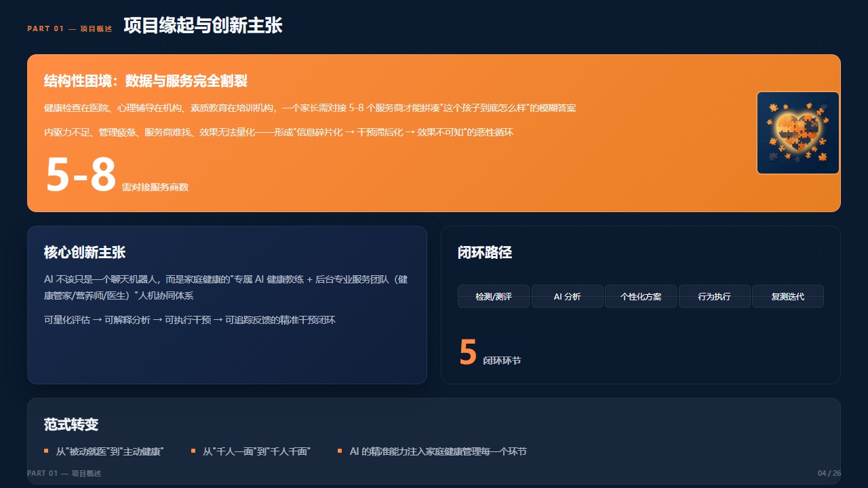Click the orange bullet before 千人一面
Viewport: 868px width, 488px height.
point(193,451)
